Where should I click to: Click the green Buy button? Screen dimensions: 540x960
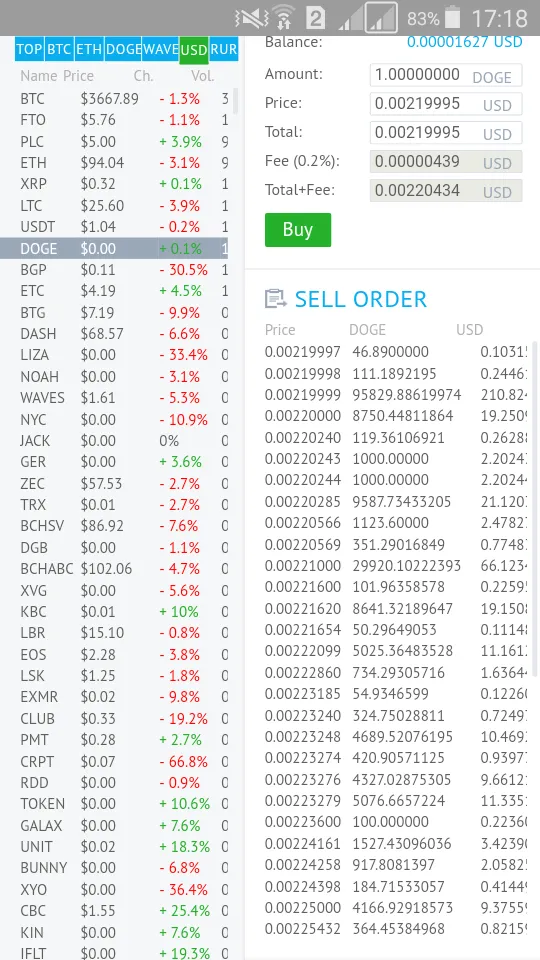[298, 230]
